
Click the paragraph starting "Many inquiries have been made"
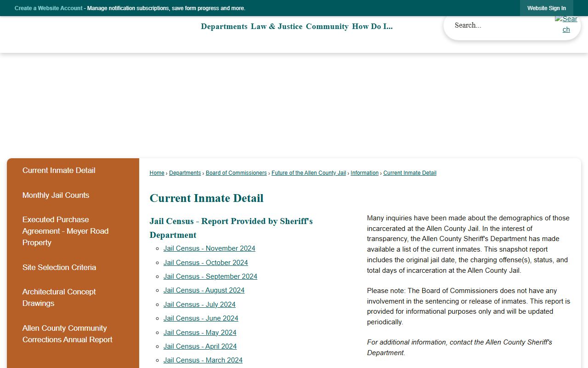(469, 244)
